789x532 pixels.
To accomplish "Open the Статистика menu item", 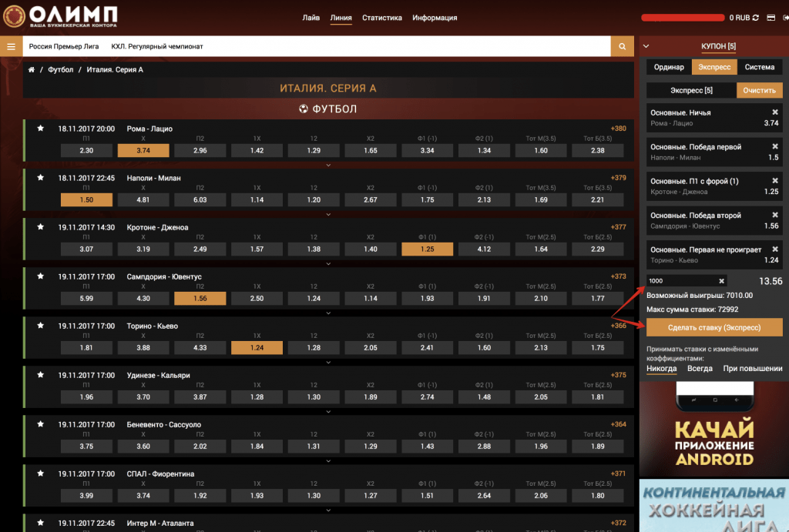I will (x=382, y=18).
